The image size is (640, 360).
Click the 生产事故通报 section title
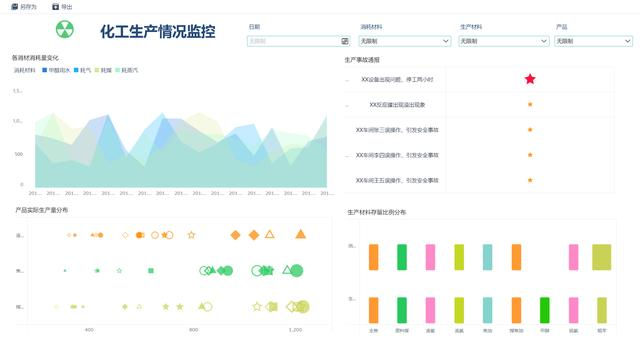[x=362, y=60]
